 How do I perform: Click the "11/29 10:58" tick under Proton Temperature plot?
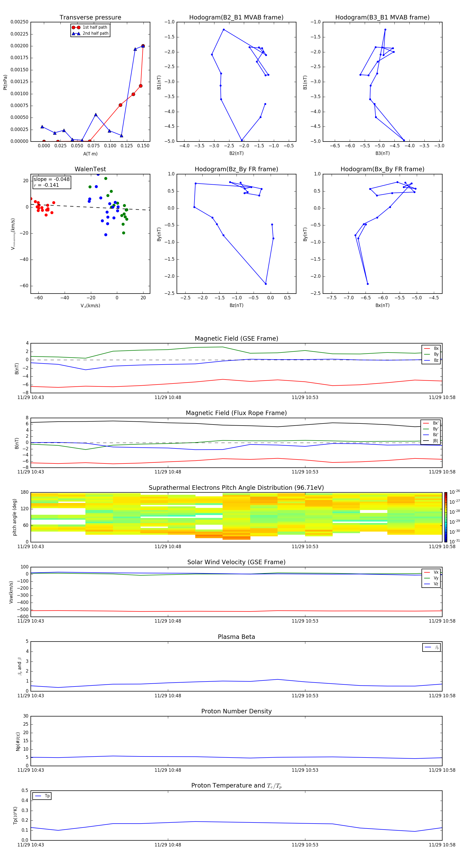tap(442, 845)
